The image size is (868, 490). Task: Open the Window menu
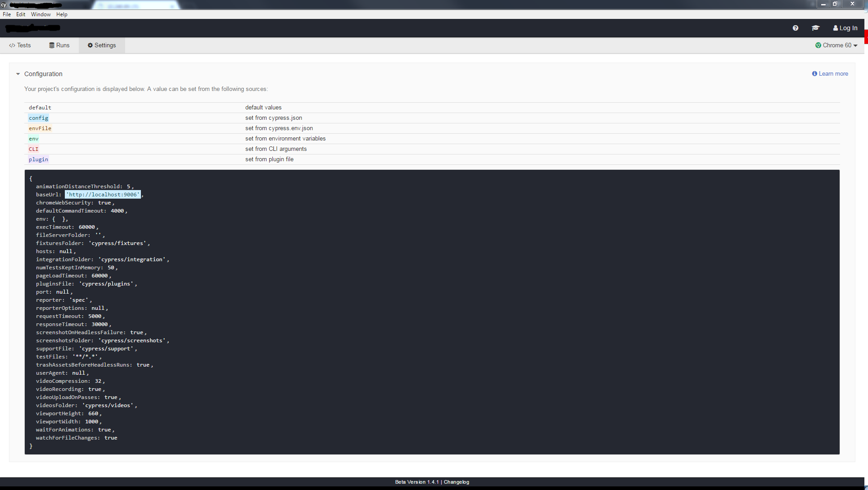coord(41,14)
